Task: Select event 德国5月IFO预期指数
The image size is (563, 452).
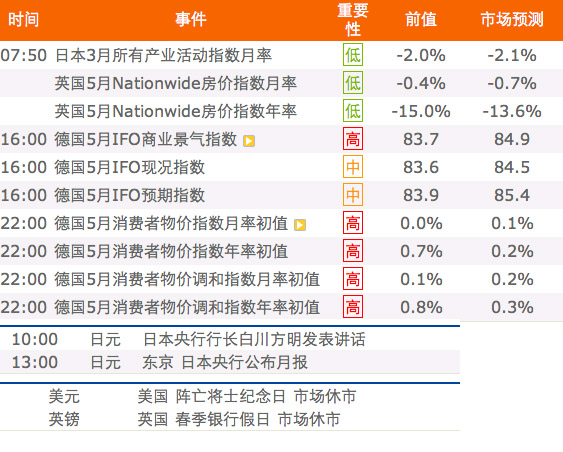Action: pyautogui.click(x=130, y=195)
